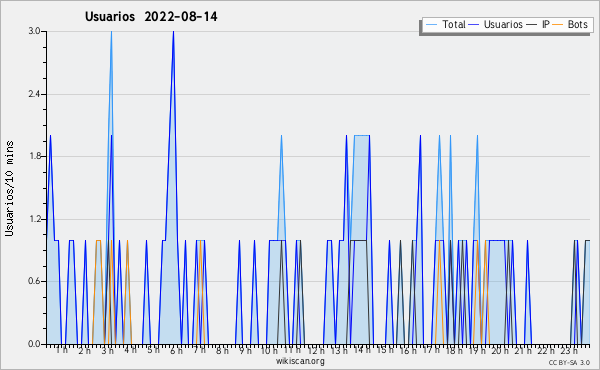Image resolution: width=600 pixels, height=370 pixels.
Task: Click the '0.0' y-axis value
Action: click(x=34, y=344)
